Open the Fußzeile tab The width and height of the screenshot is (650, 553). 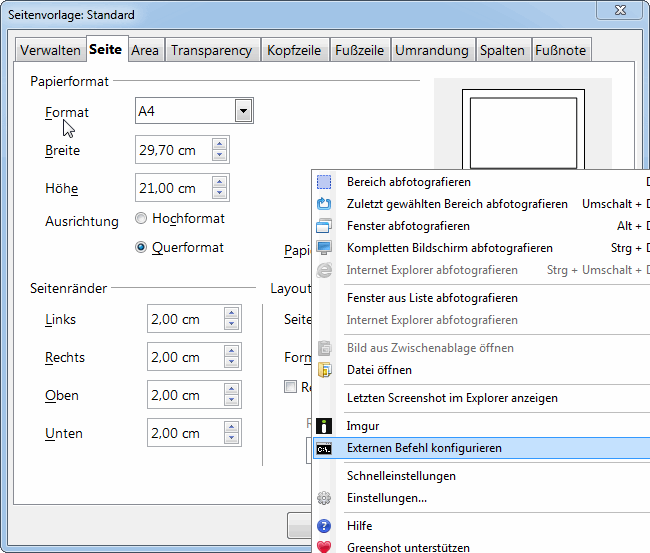click(359, 50)
